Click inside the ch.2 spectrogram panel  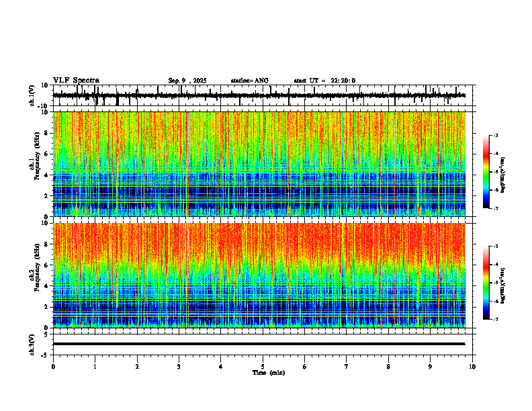point(259,275)
